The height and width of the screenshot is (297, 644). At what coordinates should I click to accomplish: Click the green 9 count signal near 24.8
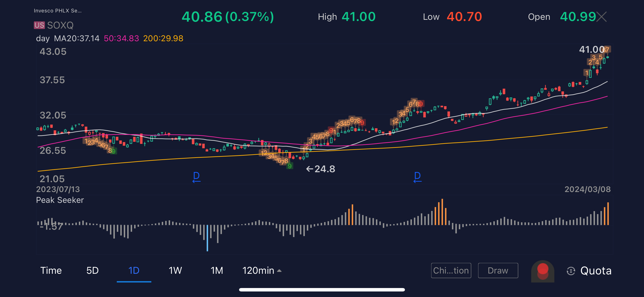[x=290, y=166]
